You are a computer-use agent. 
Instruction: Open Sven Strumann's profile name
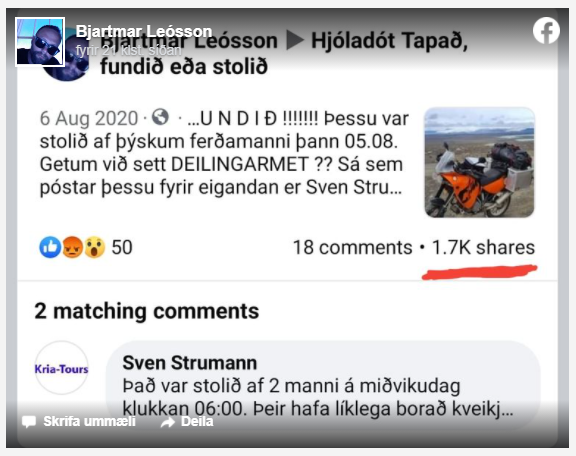[x=190, y=363]
